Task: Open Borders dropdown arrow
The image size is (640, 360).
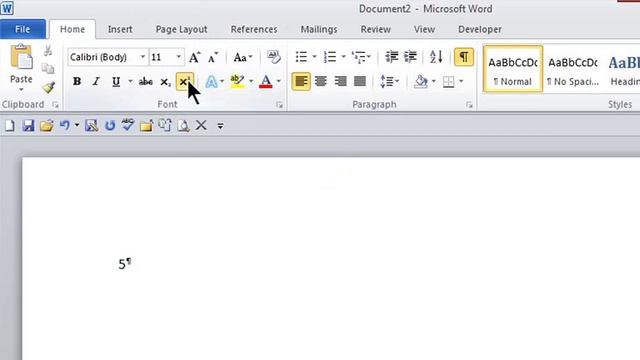Action: point(461,82)
